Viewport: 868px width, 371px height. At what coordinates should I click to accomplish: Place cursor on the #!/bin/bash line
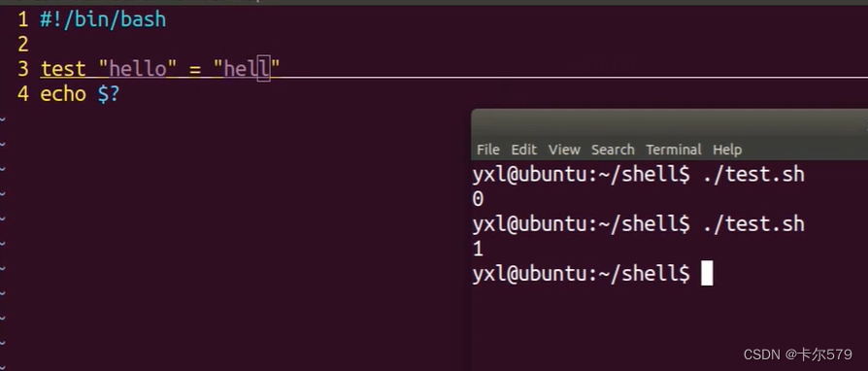click(x=103, y=20)
